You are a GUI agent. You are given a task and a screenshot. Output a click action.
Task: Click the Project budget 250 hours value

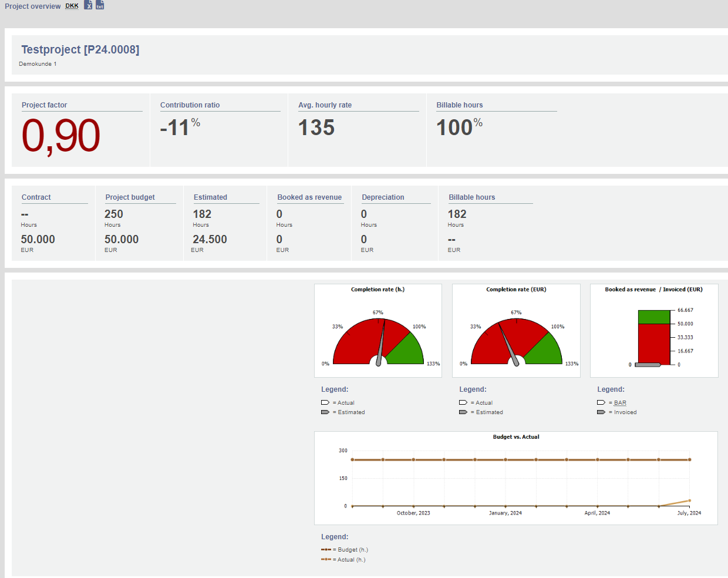click(x=114, y=214)
